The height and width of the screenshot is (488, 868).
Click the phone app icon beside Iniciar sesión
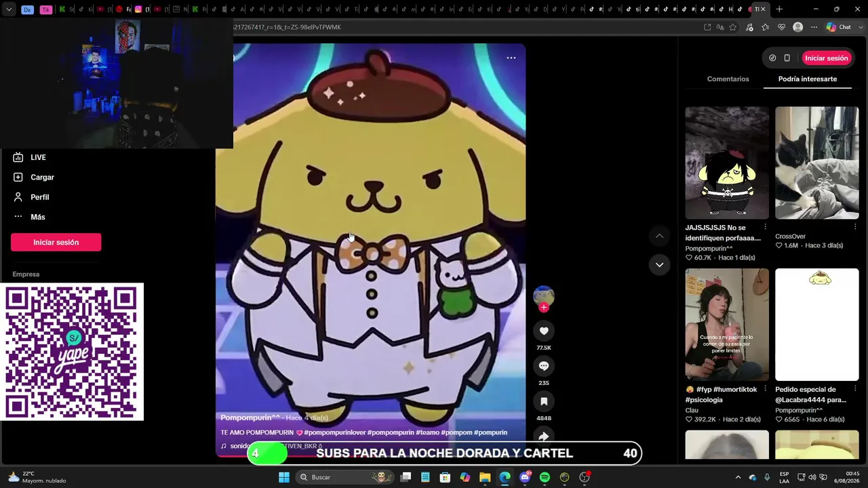[x=787, y=58]
